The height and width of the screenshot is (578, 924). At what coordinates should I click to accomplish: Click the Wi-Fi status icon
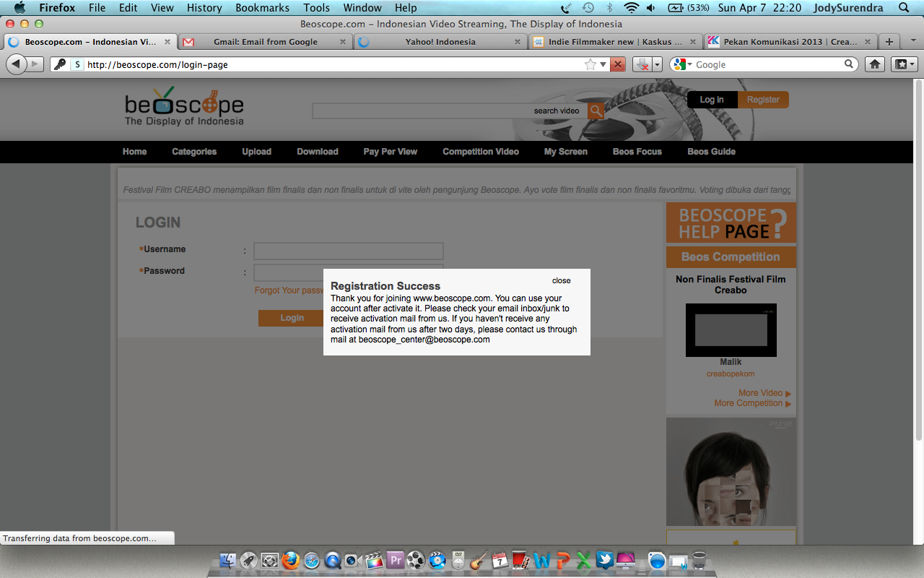[x=632, y=8]
